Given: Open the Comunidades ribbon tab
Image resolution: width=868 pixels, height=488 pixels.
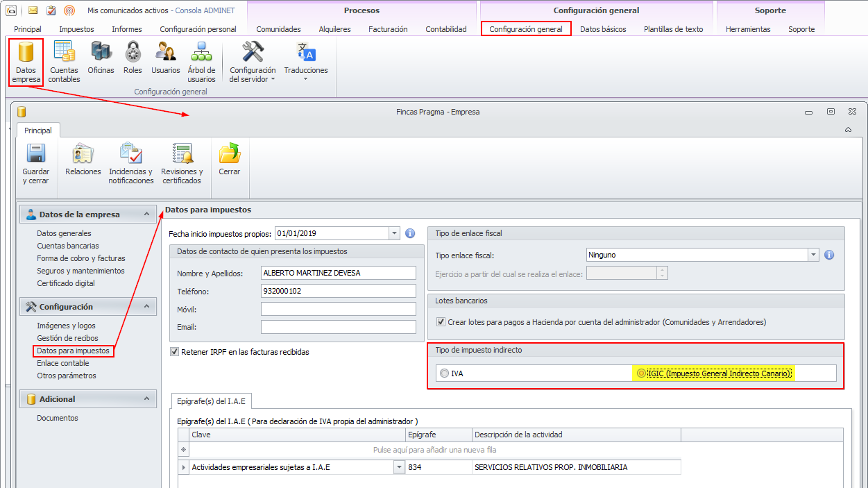Looking at the screenshot, I should (x=278, y=29).
